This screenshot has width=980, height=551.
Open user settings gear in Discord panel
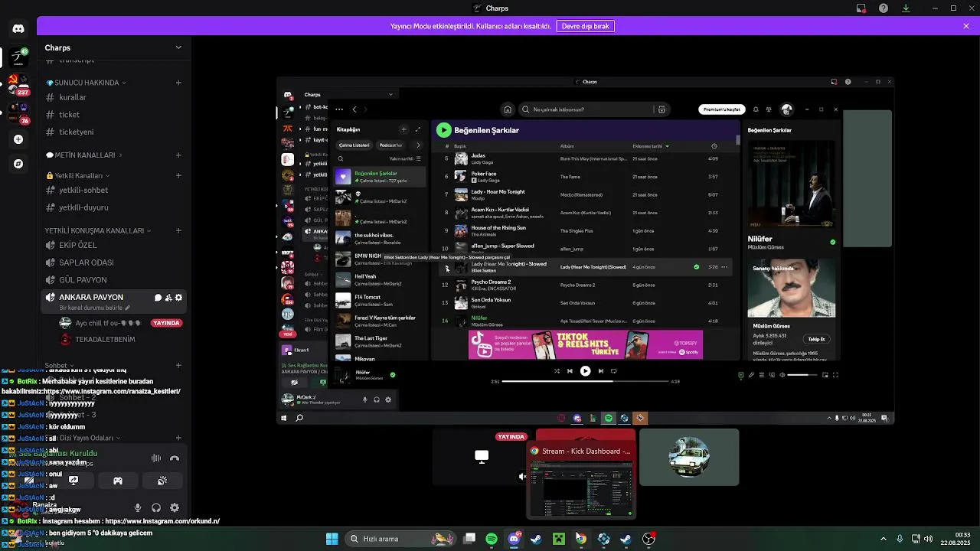coord(175,507)
